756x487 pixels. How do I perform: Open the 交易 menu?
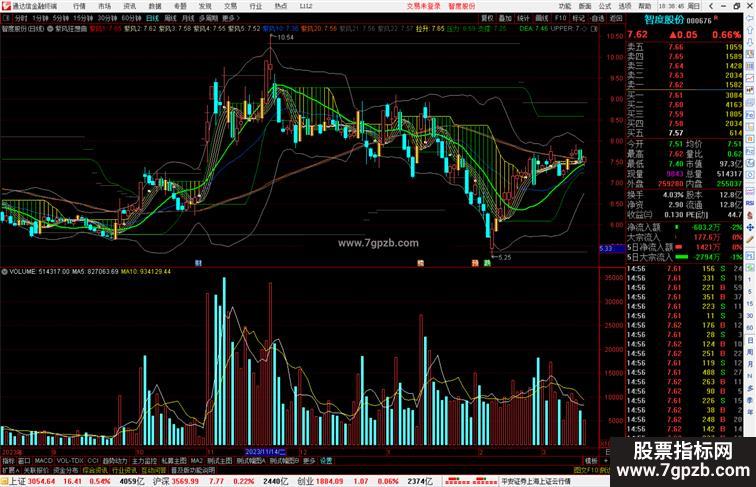[x=230, y=6]
